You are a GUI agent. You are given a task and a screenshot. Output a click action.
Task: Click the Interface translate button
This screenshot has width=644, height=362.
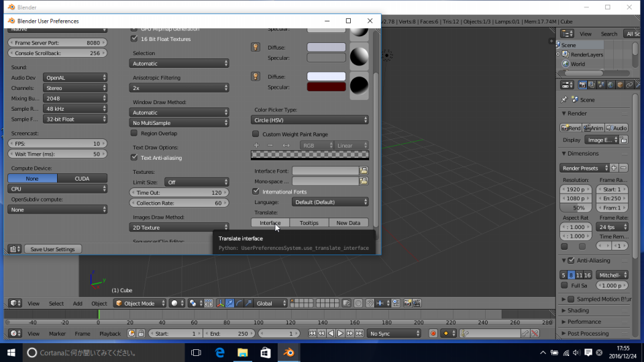coord(270,222)
